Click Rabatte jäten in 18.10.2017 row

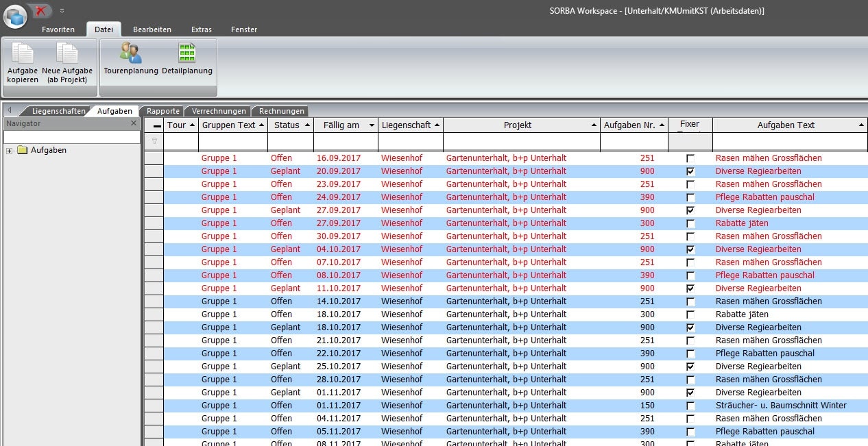(742, 314)
